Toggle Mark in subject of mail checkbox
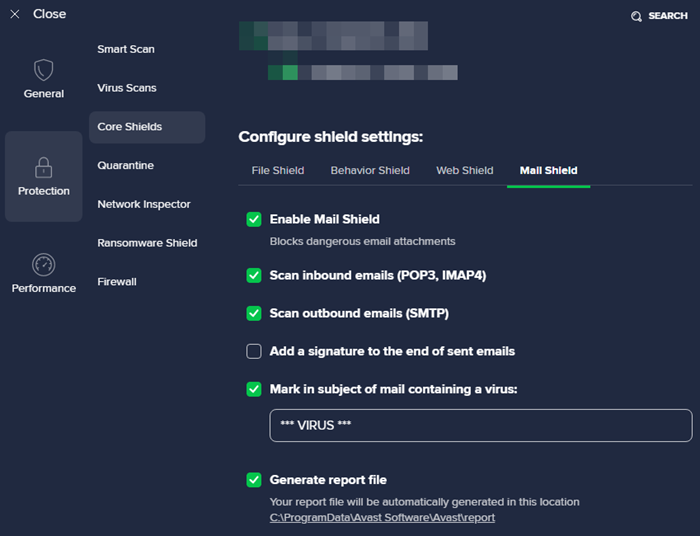700x536 pixels. (254, 389)
